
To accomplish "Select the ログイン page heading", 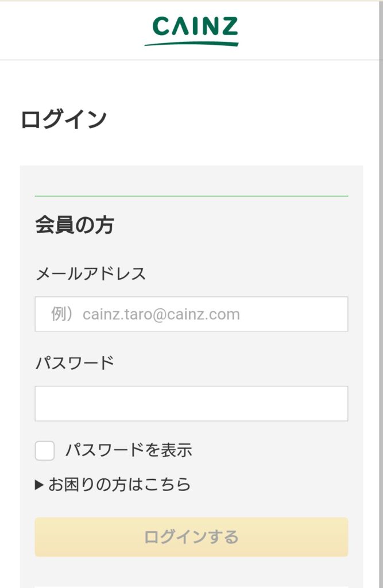I will (x=64, y=120).
